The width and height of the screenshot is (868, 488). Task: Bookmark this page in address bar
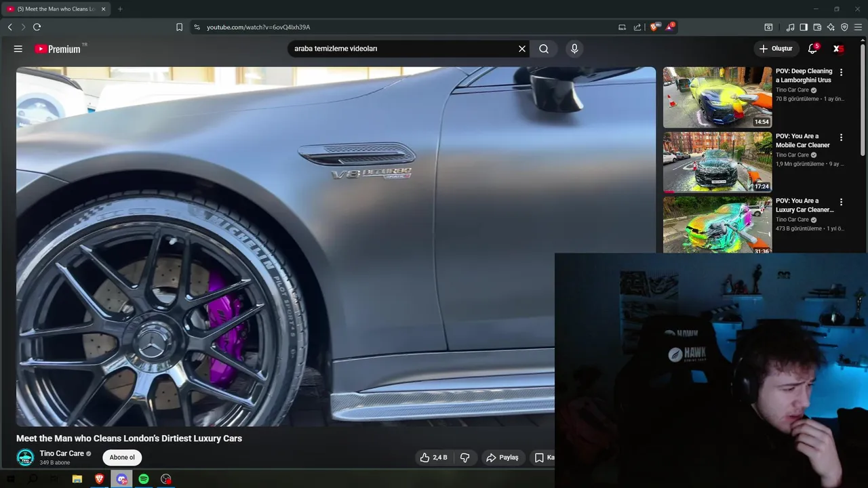[x=179, y=27]
